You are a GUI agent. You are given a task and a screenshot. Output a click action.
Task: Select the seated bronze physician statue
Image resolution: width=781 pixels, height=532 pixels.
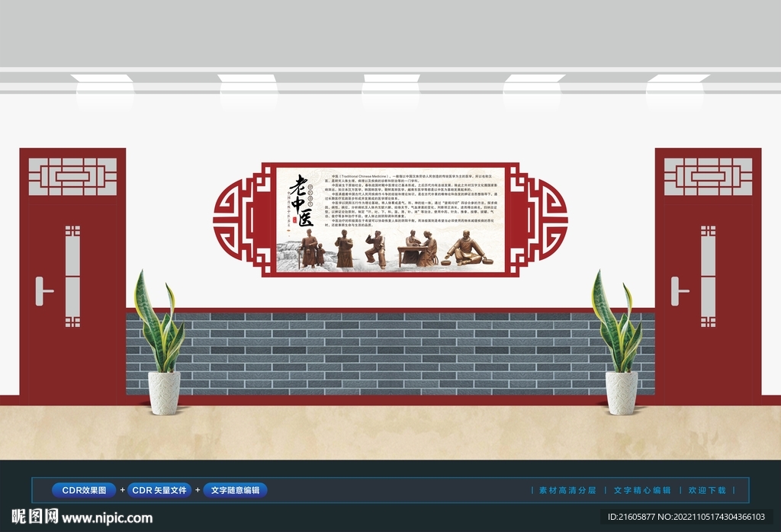click(x=468, y=248)
